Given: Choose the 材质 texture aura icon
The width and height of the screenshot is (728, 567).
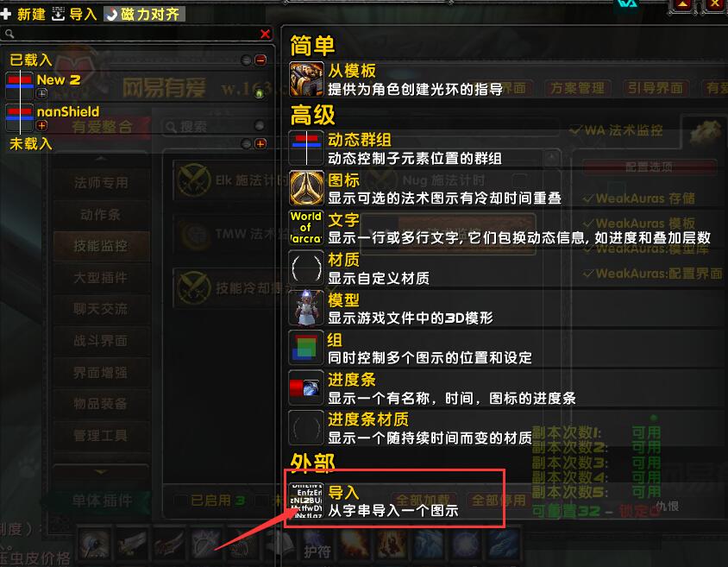Looking at the screenshot, I should coord(306,268).
